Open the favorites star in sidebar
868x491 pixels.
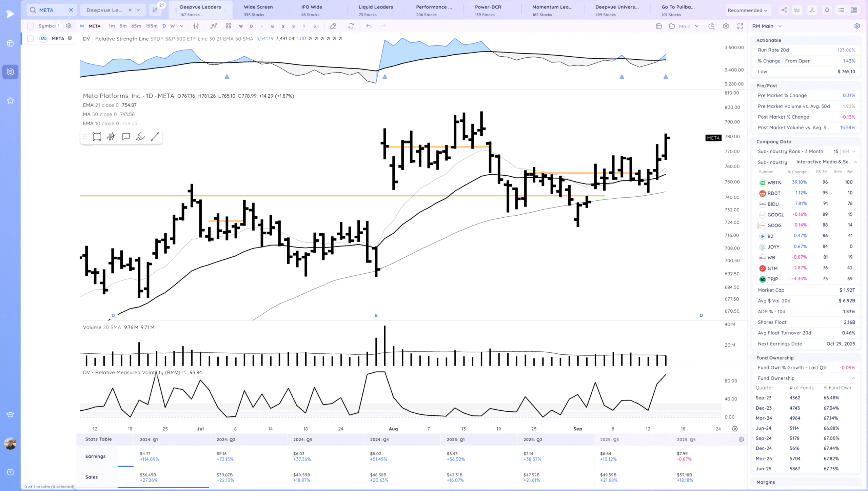coord(10,100)
